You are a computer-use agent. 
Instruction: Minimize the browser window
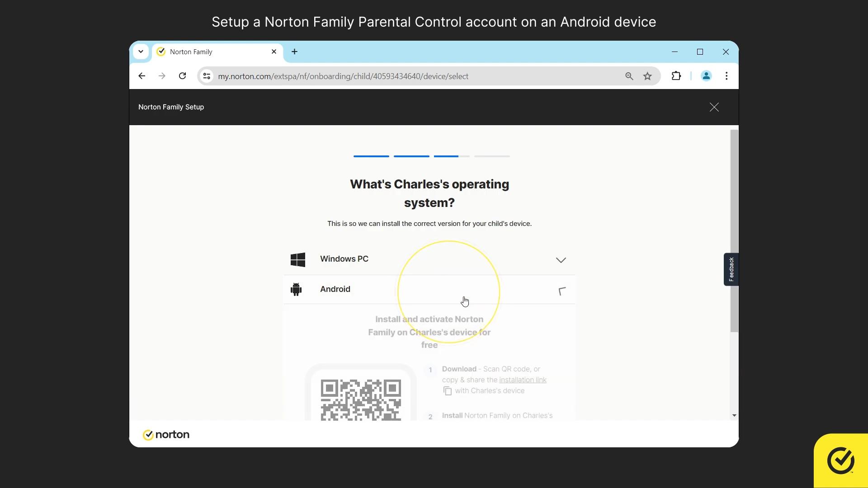[x=675, y=52]
